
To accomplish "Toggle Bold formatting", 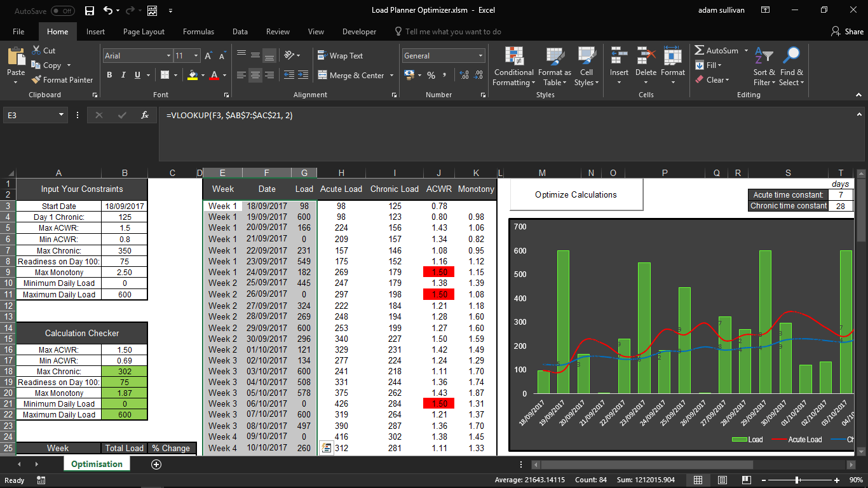I will point(109,75).
